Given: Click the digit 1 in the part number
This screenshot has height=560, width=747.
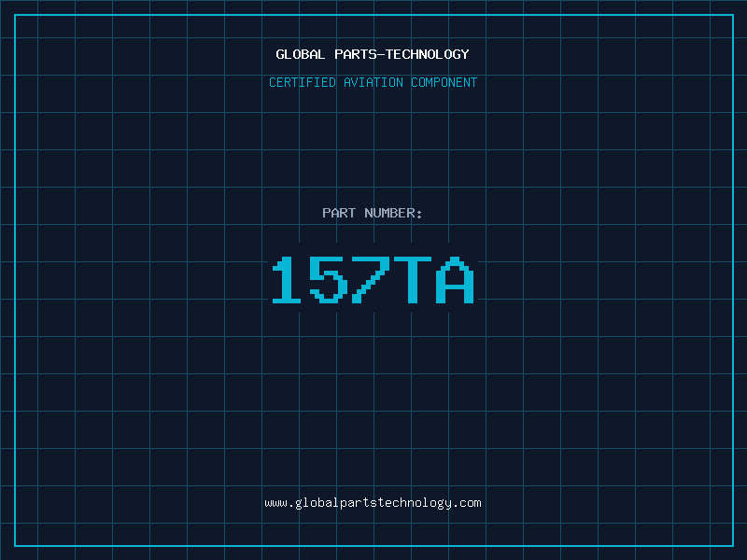Looking at the screenshot, I should tap(287, 280).
